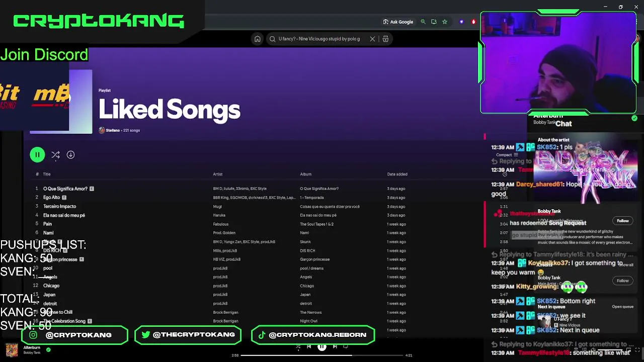Open the album The Soul Tapes 1 & 2
The image size is (644, 362).
(x=316, y=224)
